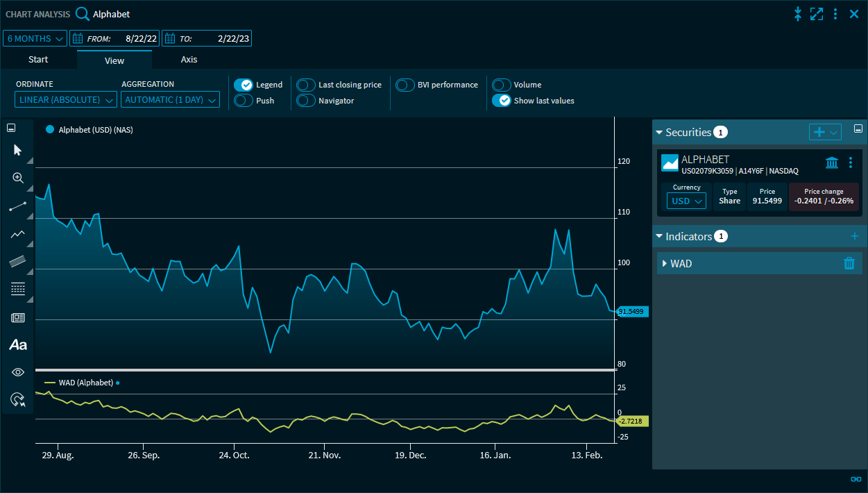Click the magnet snap tool icon
The height and width of the screenshot is (493, 868).
18,399
